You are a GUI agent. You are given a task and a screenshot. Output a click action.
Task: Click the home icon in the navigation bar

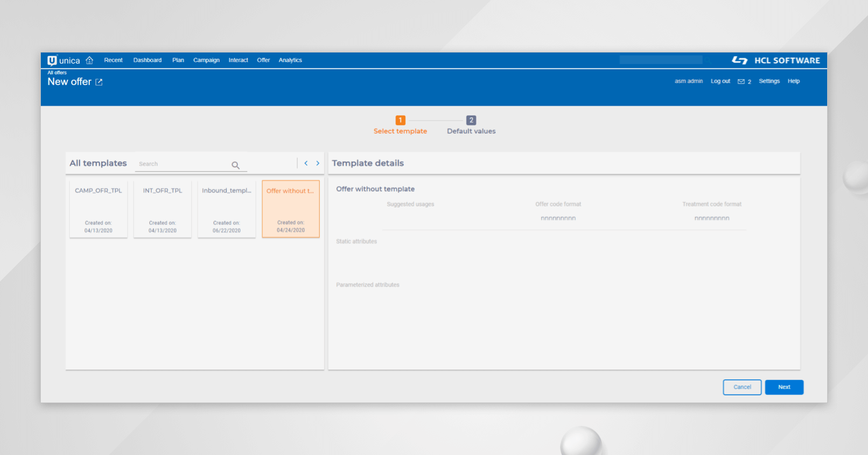(89, 60)
